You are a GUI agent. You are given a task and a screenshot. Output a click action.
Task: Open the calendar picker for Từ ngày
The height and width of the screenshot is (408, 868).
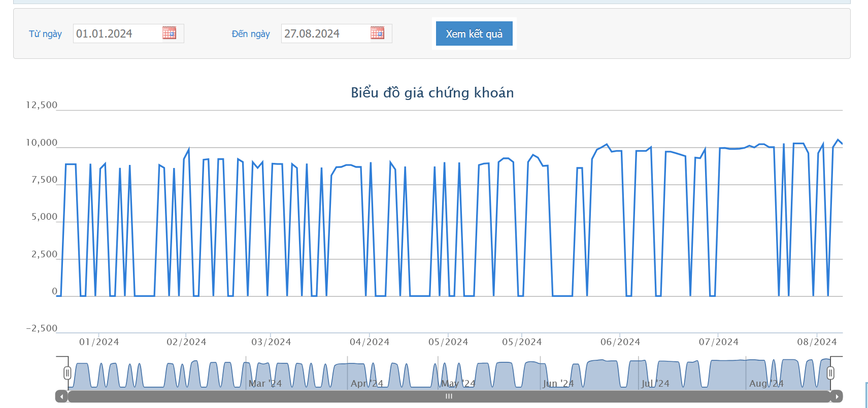(169, 33)
